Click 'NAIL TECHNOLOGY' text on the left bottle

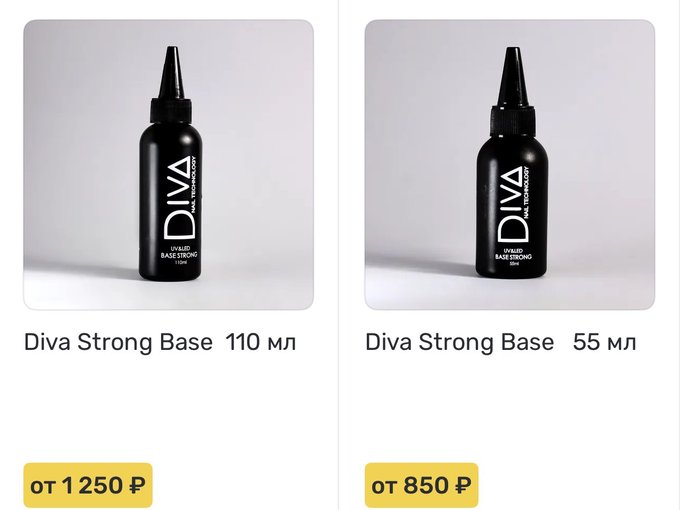click(195, 185)
